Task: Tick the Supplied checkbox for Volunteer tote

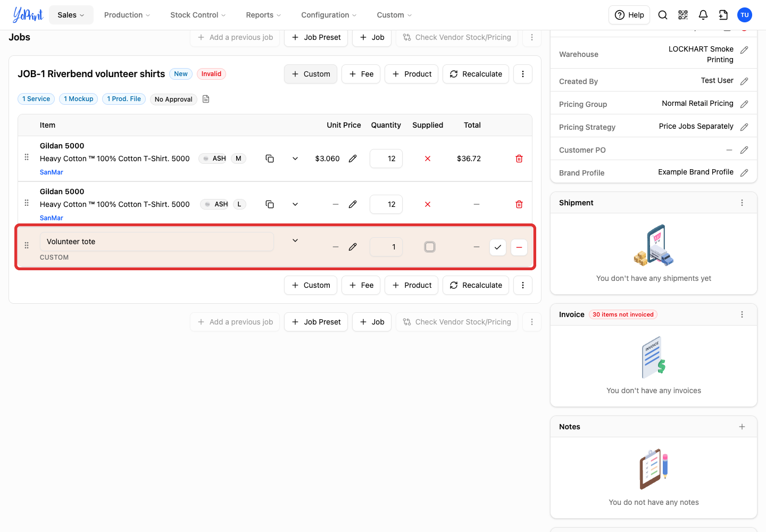Action: point(430,247)
